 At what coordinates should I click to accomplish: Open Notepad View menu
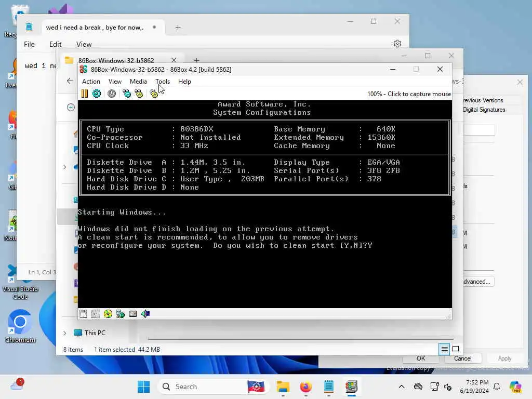pos(84,44)
